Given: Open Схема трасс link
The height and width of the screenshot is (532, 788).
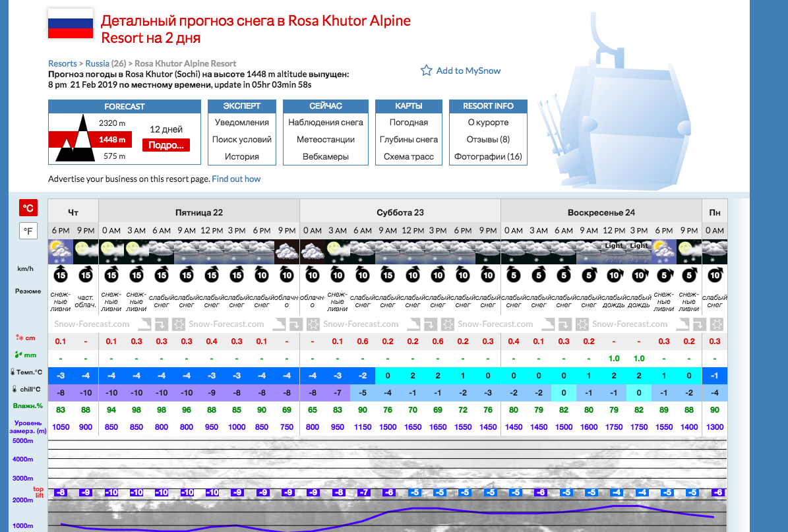Looking at the screenshot, I should tap(409, 156).
